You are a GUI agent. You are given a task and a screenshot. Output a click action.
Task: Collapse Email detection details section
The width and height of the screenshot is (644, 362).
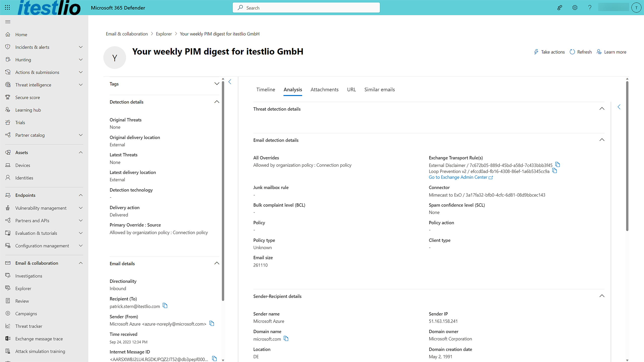(x=602, y=140)
